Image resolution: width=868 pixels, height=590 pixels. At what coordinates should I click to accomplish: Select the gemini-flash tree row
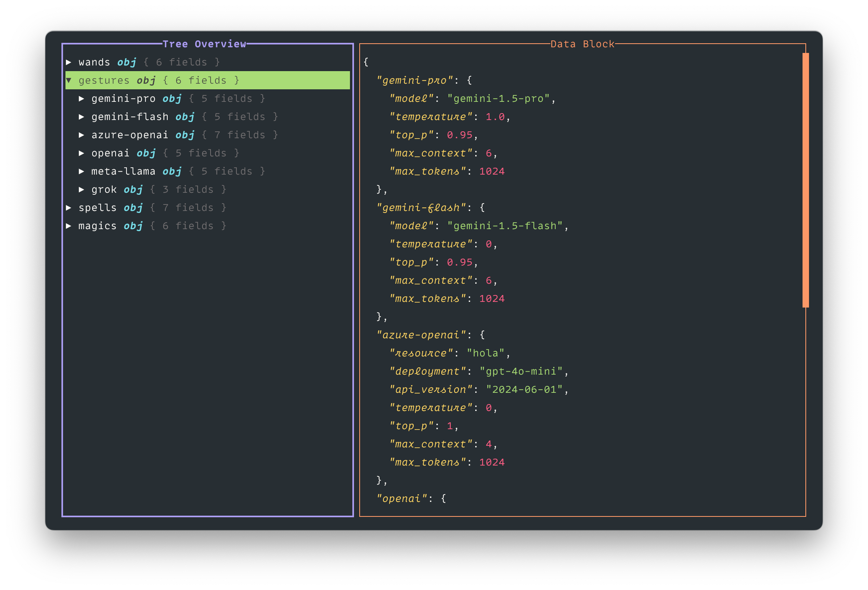(208, 117)
